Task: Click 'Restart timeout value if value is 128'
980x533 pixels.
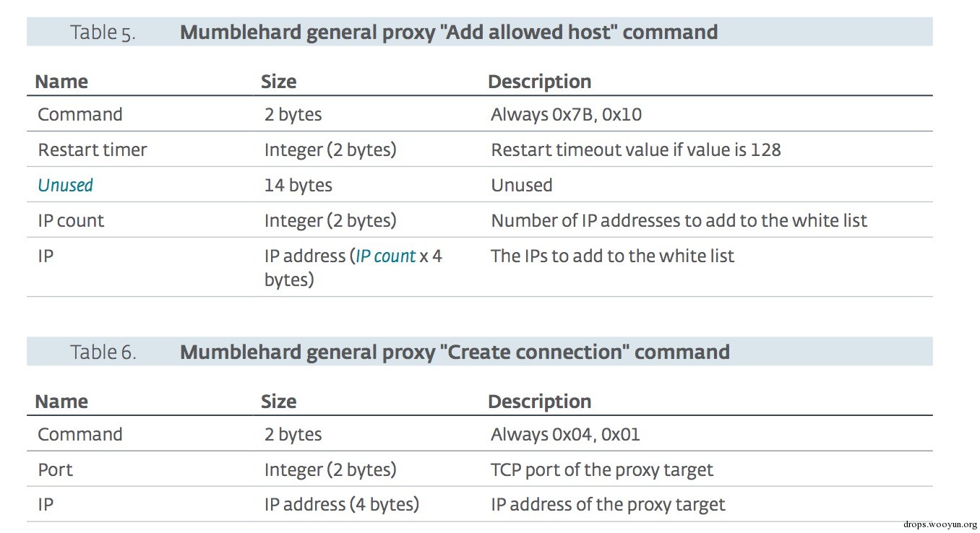Action: click(636, 150)
